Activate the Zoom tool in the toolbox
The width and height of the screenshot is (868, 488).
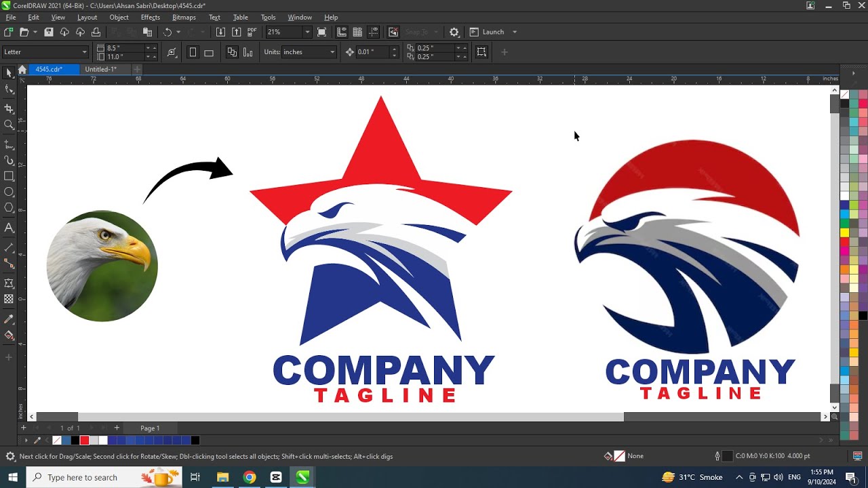[9, 125]
